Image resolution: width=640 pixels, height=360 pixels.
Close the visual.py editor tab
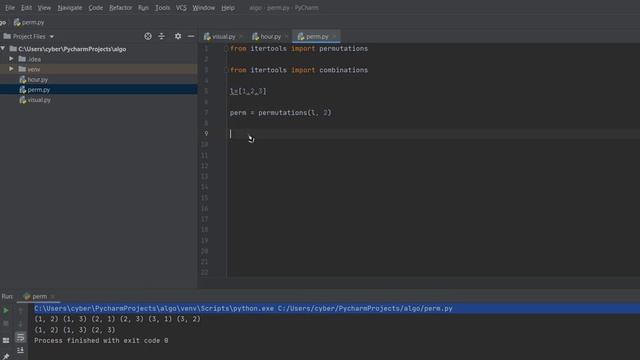[241, 36]
